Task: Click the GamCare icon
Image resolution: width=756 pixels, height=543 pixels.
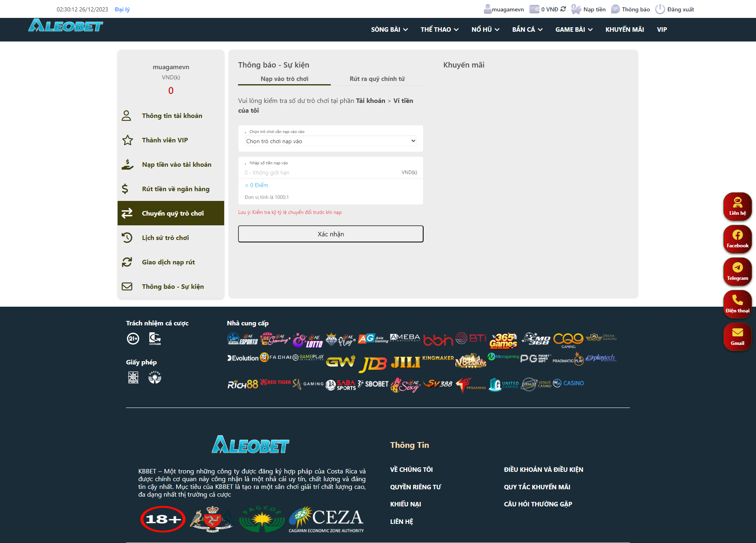Action: [155, 338]
